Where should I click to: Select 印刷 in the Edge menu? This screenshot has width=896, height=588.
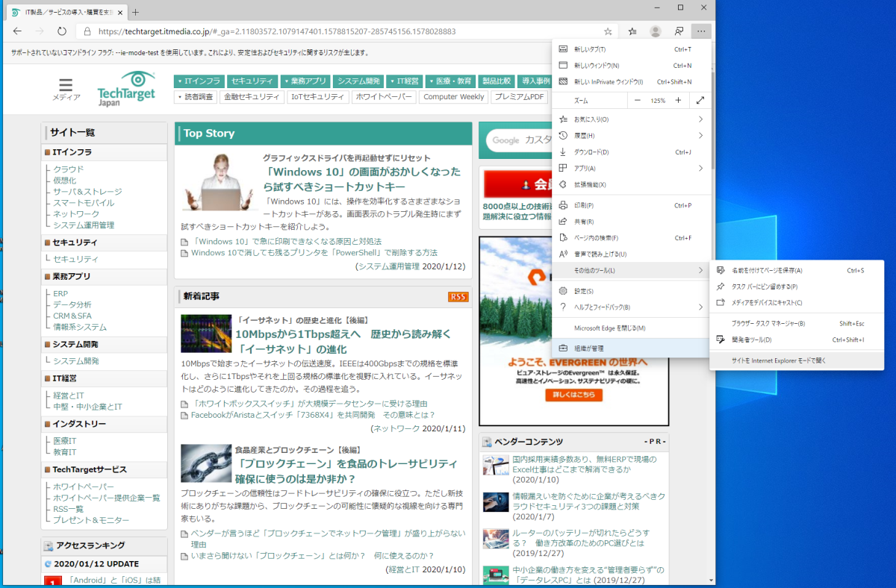click(x=632, y=205)
